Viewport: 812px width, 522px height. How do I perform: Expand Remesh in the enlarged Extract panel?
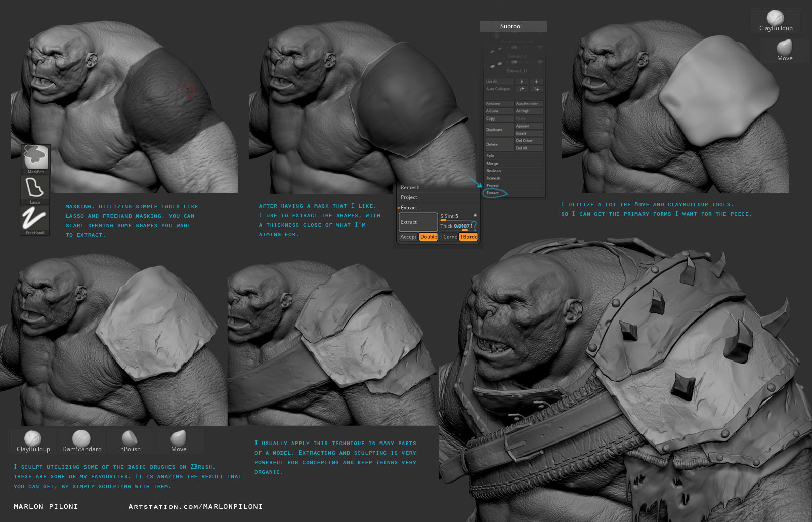click(438, 187)
